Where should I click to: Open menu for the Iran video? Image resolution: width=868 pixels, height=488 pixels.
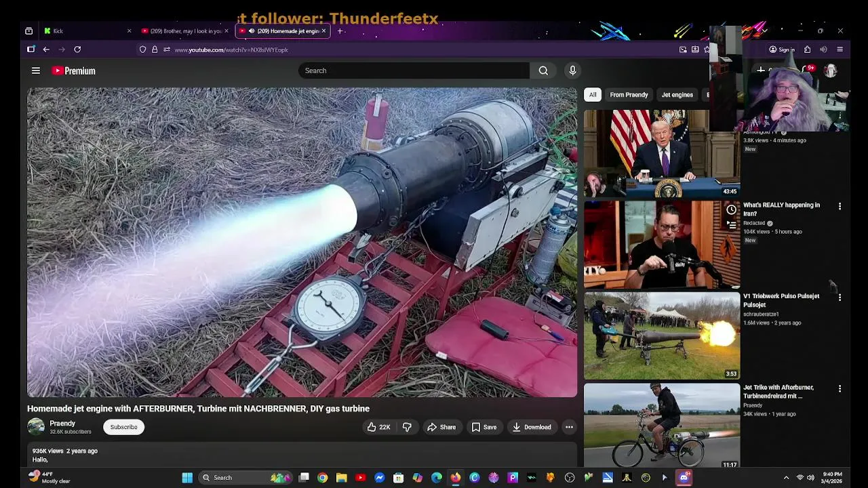coord(840,206)
